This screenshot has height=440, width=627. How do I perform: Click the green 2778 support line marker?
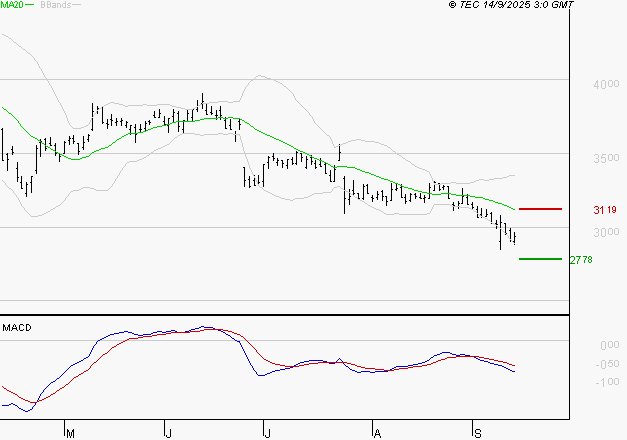(x=541, y=259)
